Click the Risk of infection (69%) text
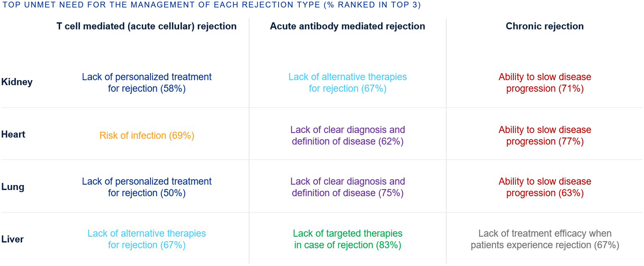The width and height of the screenshot is (644, 266). (146, 136)
